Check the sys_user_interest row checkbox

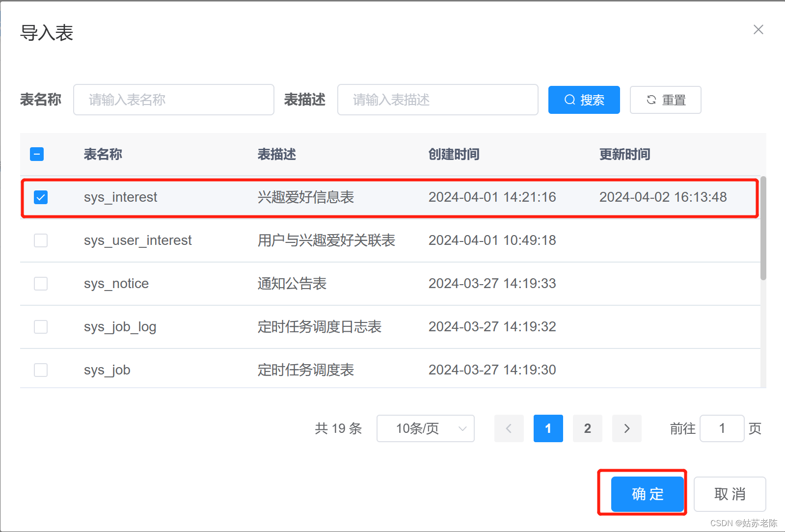(x=41, y=240)
